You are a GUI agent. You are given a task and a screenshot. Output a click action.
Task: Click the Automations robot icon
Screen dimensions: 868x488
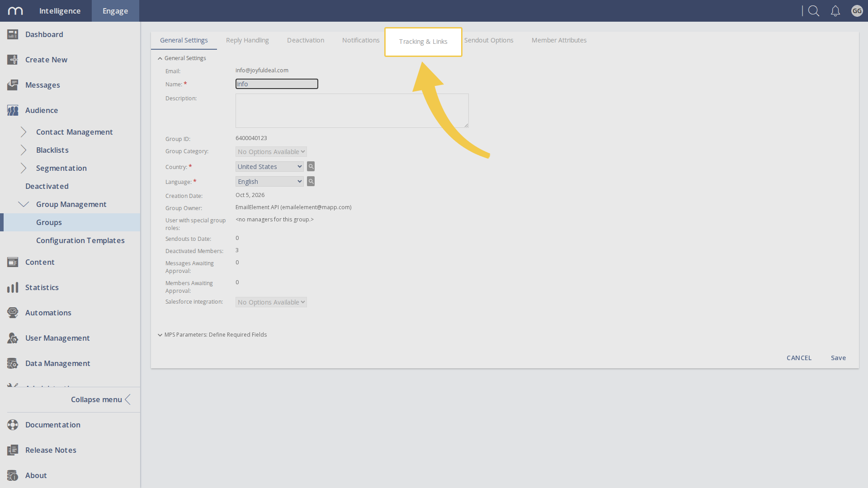click(13, 313)
